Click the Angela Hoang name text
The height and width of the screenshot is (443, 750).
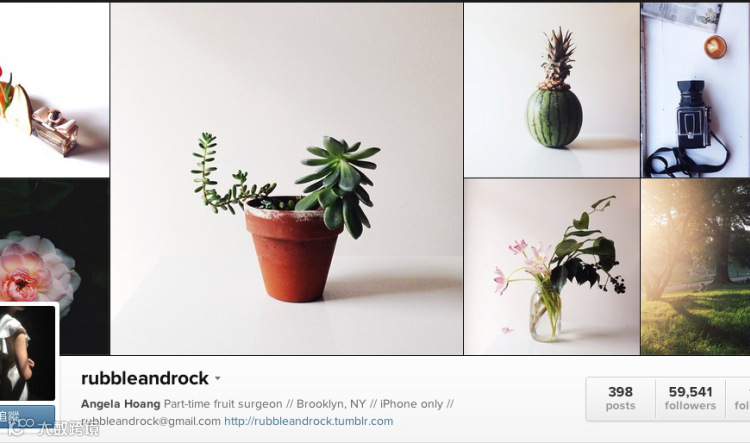coord(121,404)
